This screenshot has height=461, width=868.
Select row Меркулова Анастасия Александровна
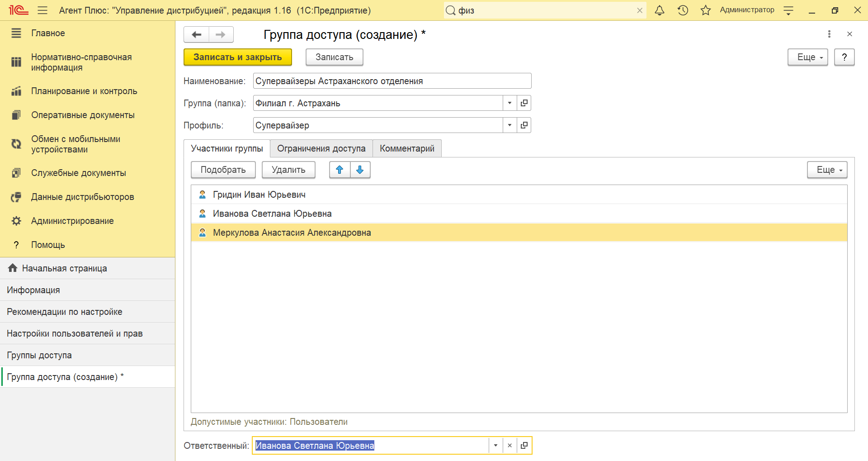[519, 233]
